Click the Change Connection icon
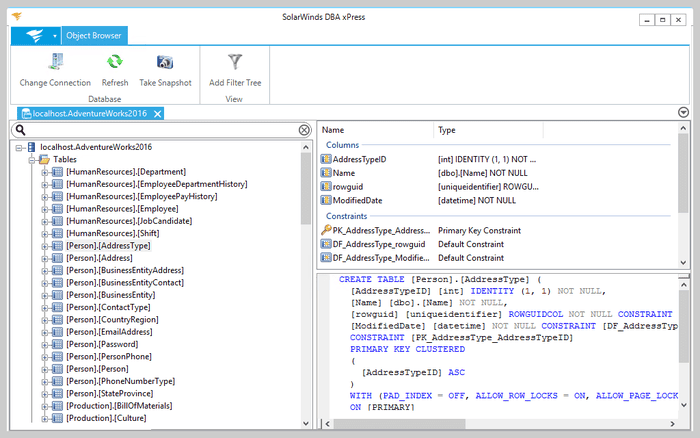 (56, 62)
